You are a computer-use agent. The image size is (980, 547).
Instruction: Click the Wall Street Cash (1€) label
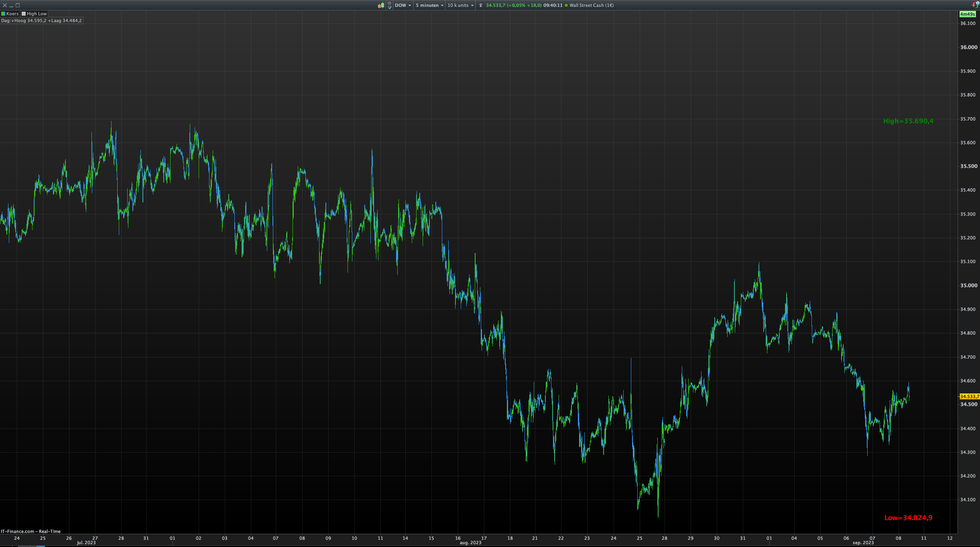click(592, 5)
